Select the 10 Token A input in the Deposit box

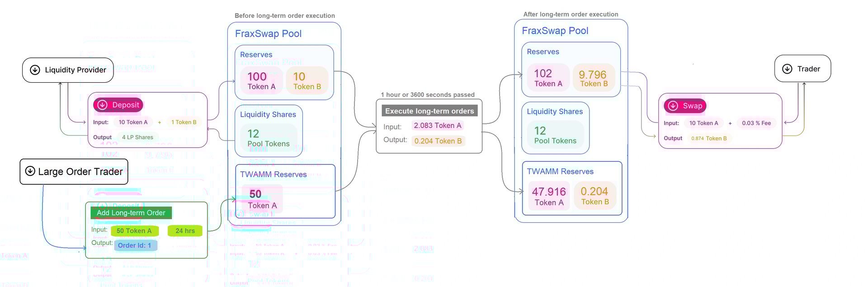point(133,122)
